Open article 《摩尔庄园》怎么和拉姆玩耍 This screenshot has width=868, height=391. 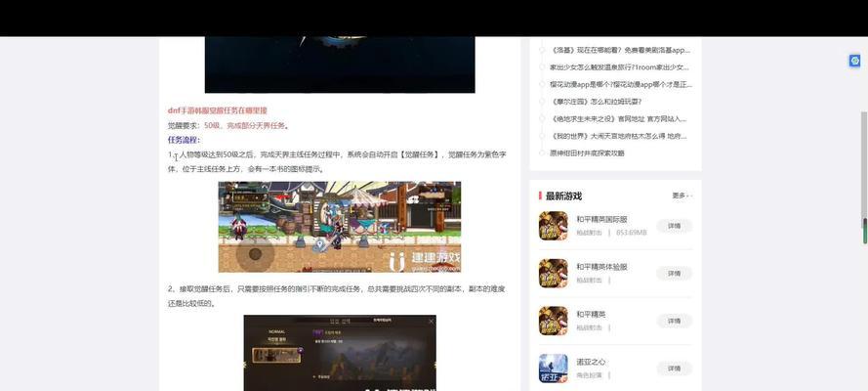pos(596,102)
